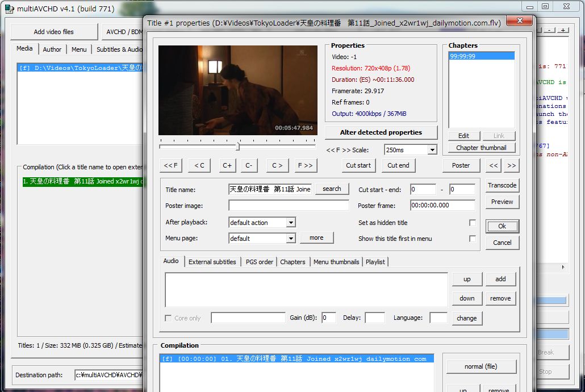Select chapter 99:99:99 in Chapters list

pyautogui.click(x=482, y=56)
